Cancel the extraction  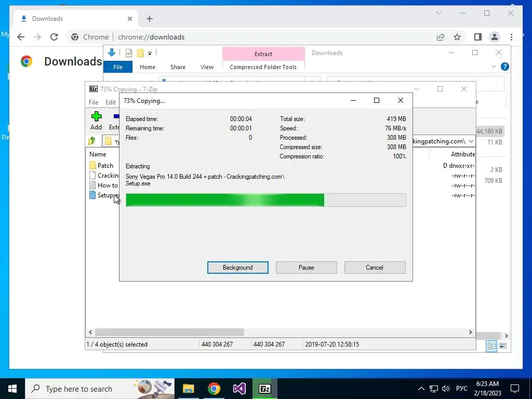click(375, 268)
